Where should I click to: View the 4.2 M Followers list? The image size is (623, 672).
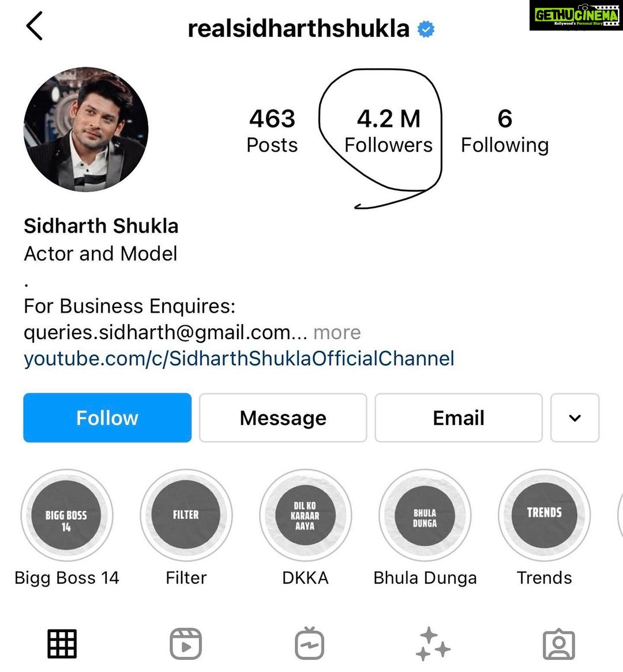[x=388, y=131]
